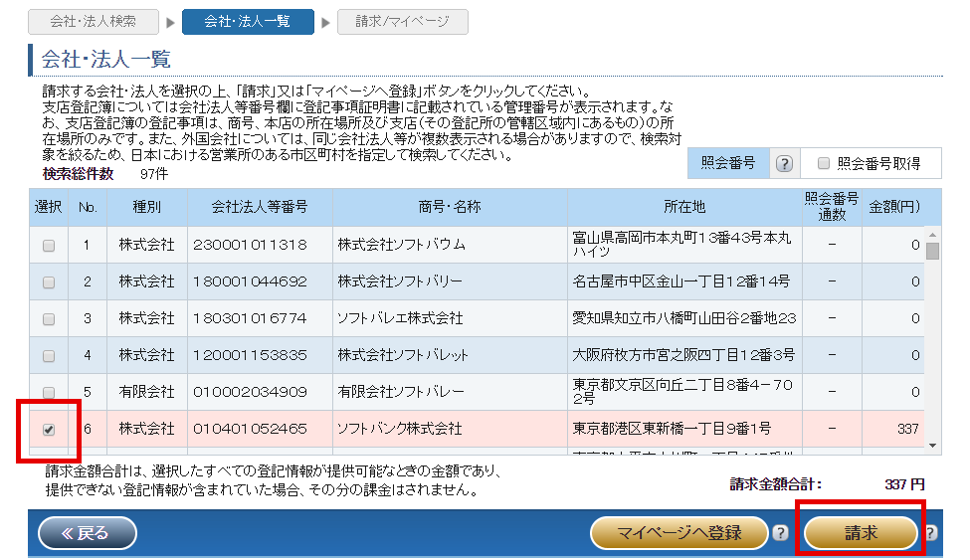The image size is (970, 560).
Task: Open help icon beside 照会番号 label
Action: click(x=784, y=164)
